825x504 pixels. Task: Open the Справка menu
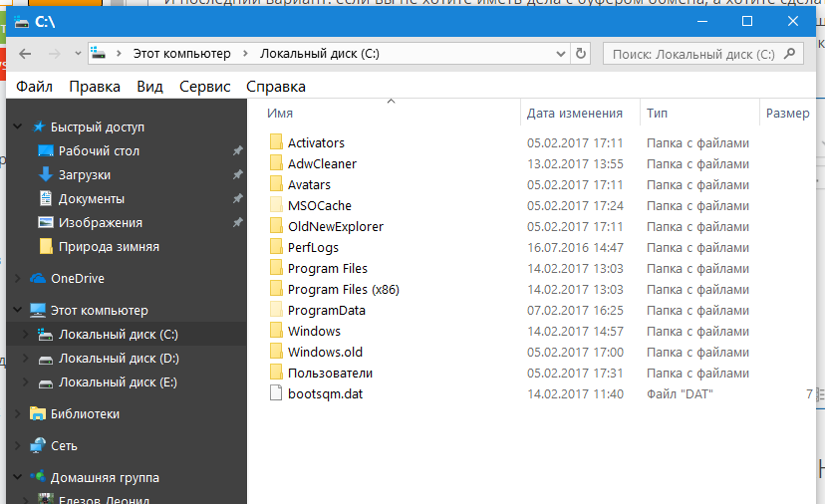(x=276, y=87)
